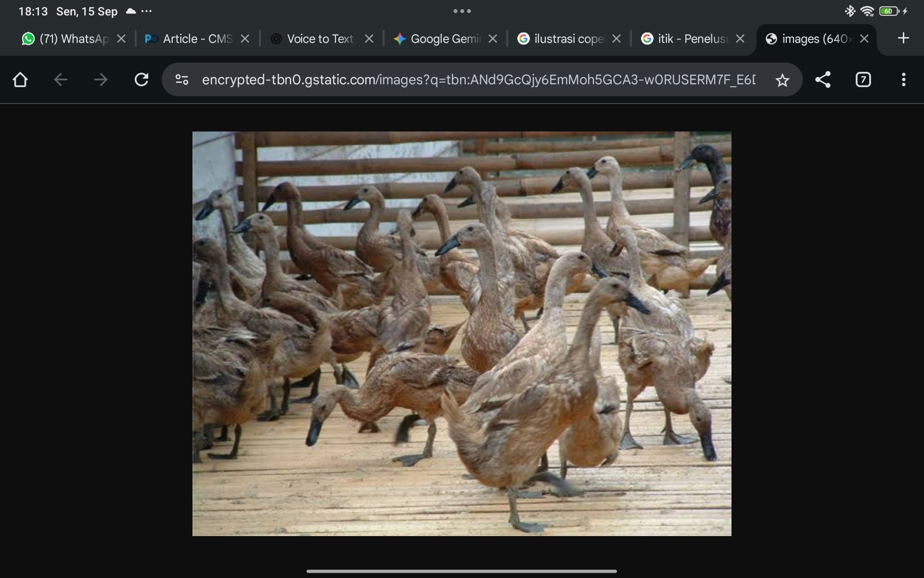Open a new tab with plus button
This screenshot has height=578, width=924.
(x=903, y=38)
